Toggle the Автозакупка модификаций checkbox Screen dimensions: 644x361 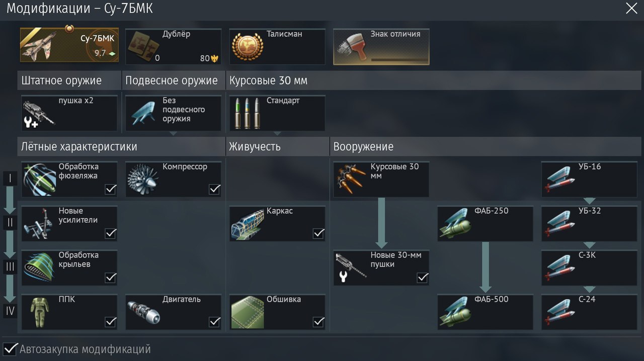[10, 349]
